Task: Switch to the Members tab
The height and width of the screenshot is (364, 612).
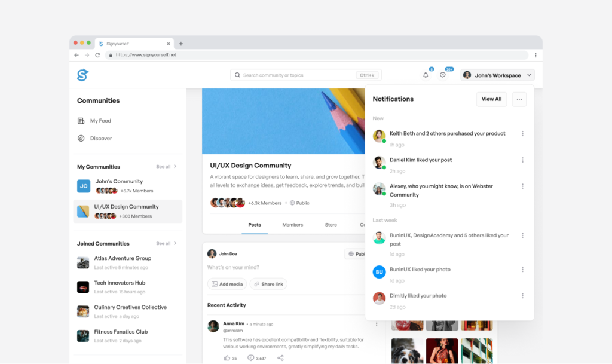Action: (x=292, y=225)
